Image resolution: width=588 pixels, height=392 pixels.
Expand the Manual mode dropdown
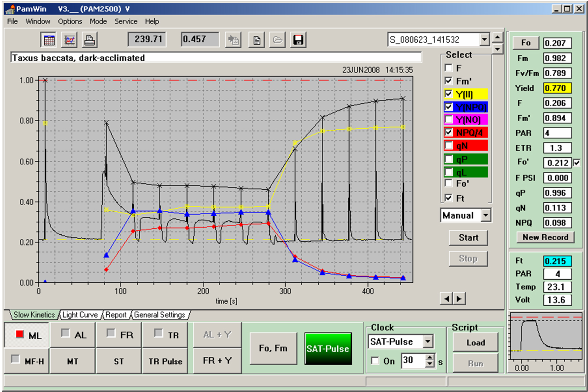(x=486, y=215)
